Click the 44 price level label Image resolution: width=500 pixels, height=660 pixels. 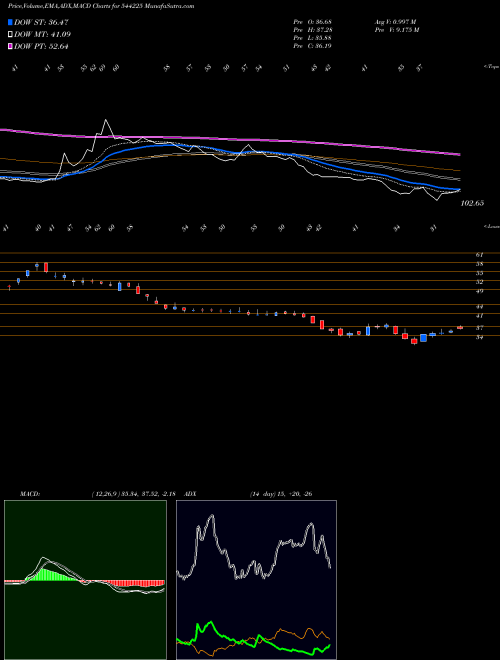point(479,307)
